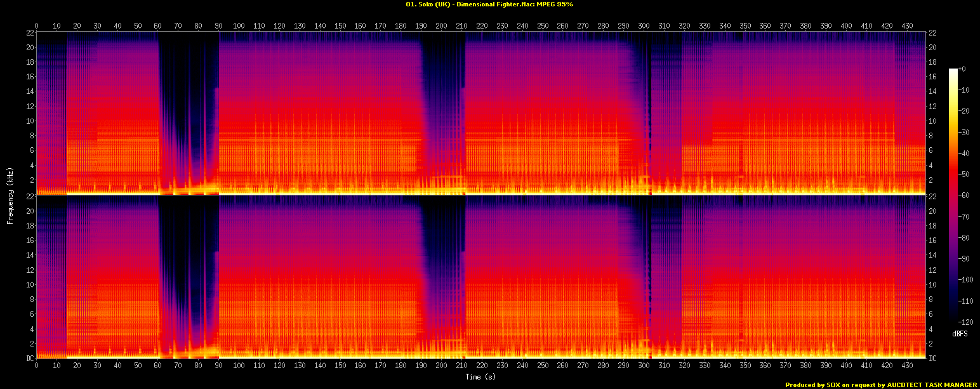Viewport: 980px width, 389px height.
Task: Click the 'dBFS' label under the color scale
Action: [x=959, y=333]
